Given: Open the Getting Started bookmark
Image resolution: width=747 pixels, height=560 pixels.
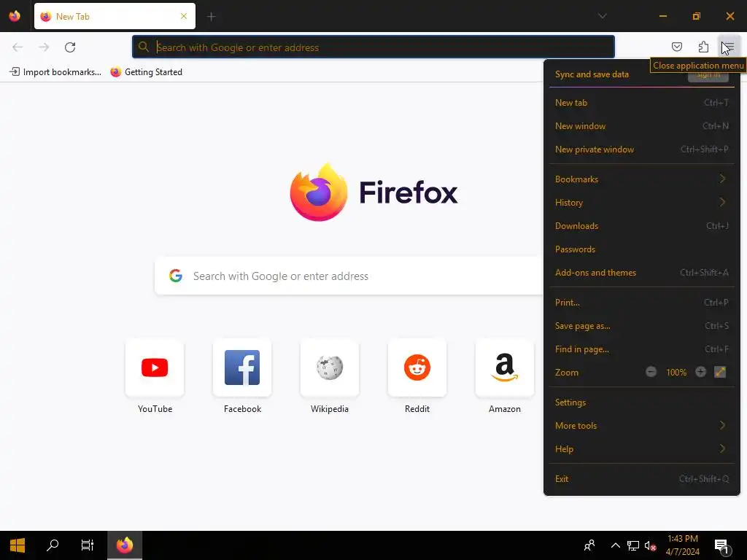Looking at the screenshot, I should click(x=146, y=72).
